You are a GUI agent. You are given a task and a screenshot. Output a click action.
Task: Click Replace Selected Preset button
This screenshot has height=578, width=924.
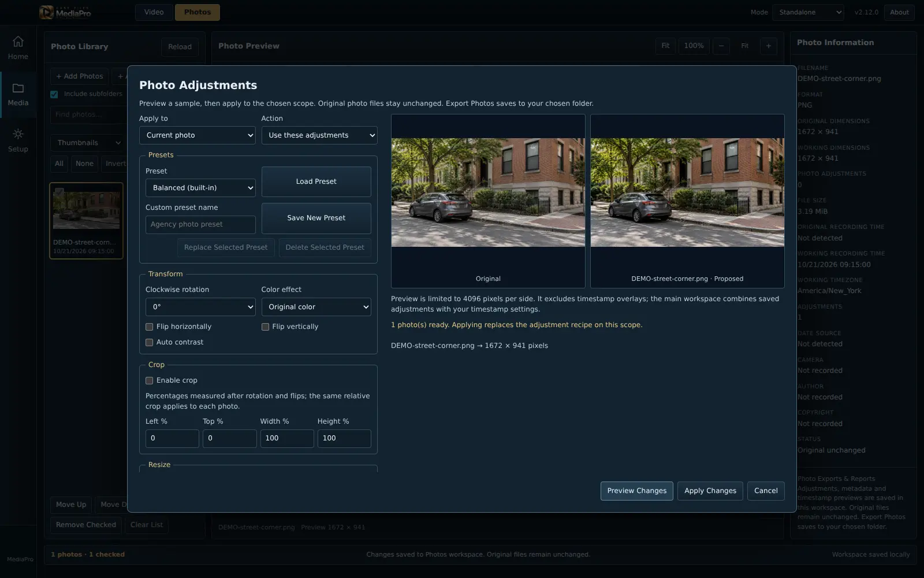(x=226, y=247)
